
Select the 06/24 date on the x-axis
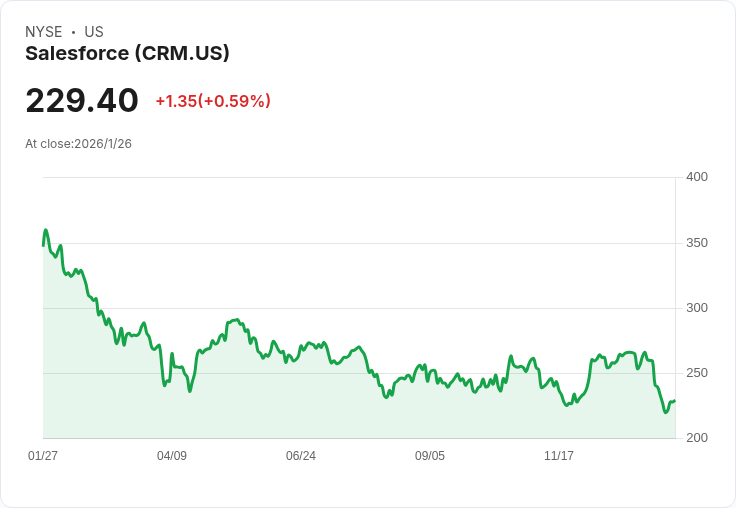coord(301,456)
